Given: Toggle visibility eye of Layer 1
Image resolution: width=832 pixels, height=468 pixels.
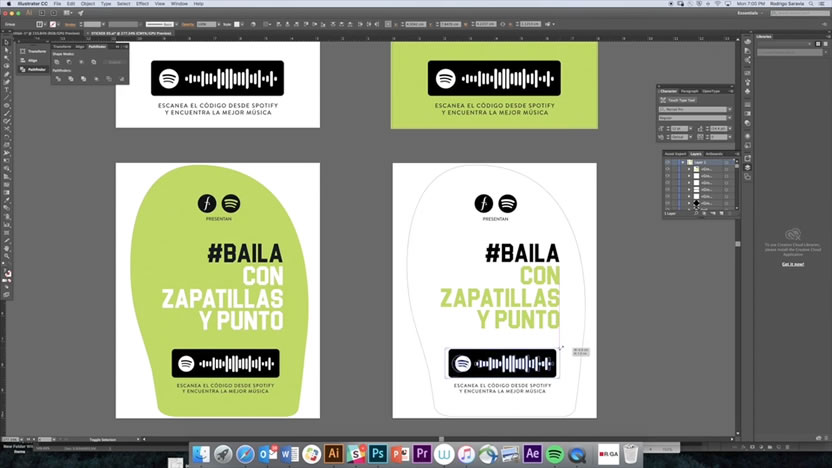Looking at the screenshot, I should (x=668, y=162).
